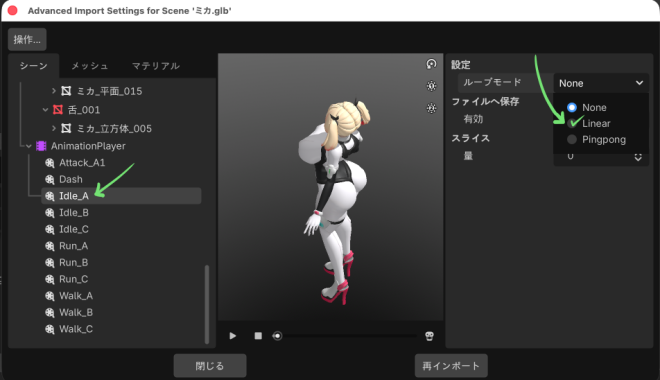Select the Dash animation row

(121, 180)
